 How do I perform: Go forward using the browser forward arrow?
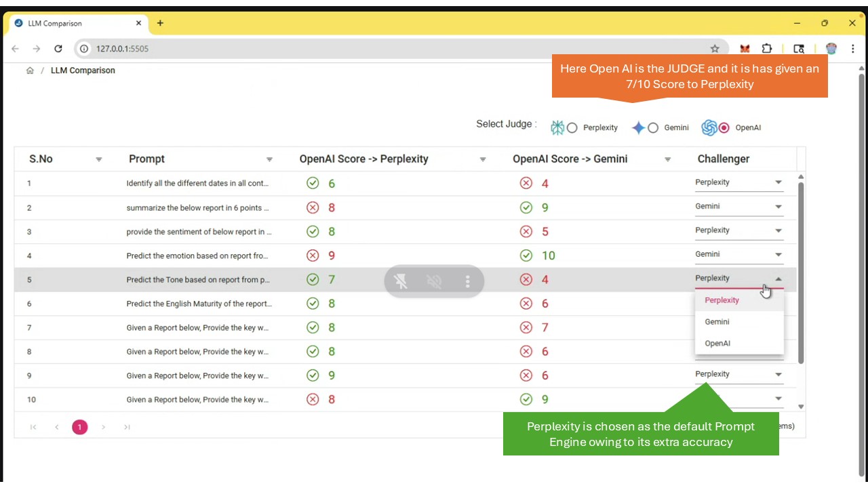tap(37, 49)
